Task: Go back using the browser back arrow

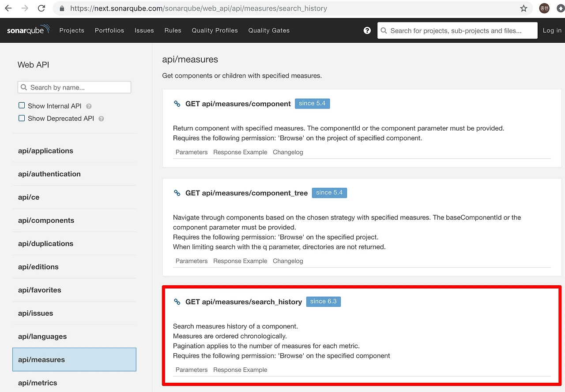Action: tap(8, 8)
